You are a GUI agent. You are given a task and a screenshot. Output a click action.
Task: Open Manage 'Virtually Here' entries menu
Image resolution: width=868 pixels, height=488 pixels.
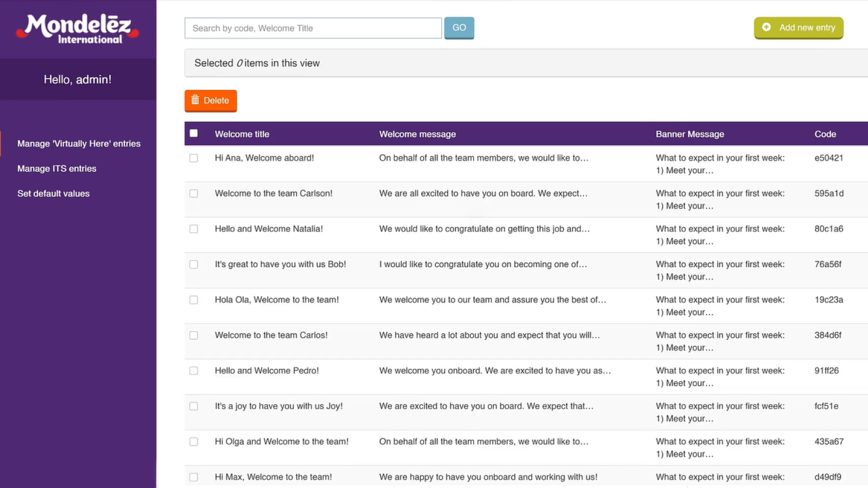pos(79,144)
